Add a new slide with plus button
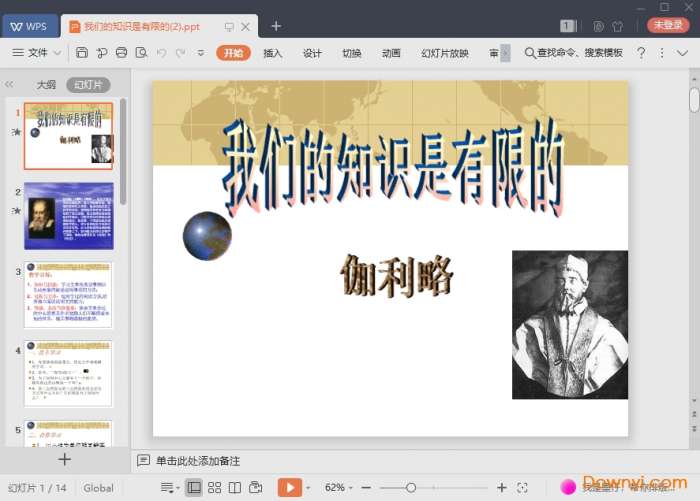This screenshot has width=700, height=501. point(64,459)
